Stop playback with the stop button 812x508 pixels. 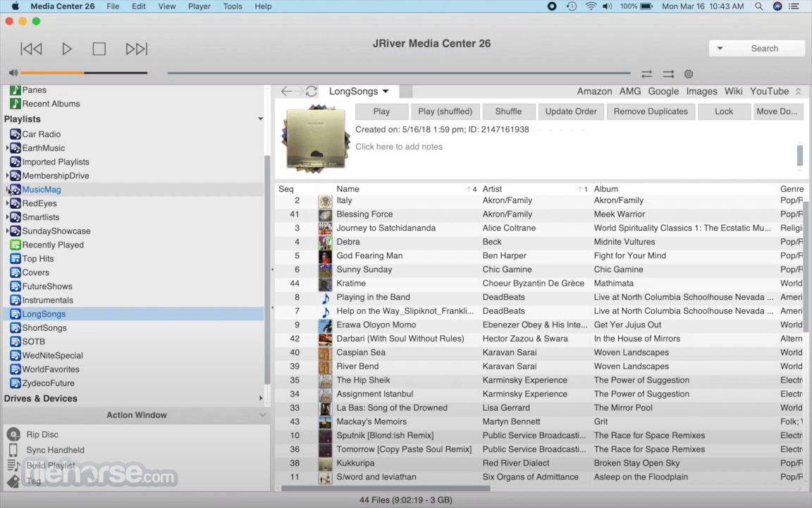[x=99, y=49]
